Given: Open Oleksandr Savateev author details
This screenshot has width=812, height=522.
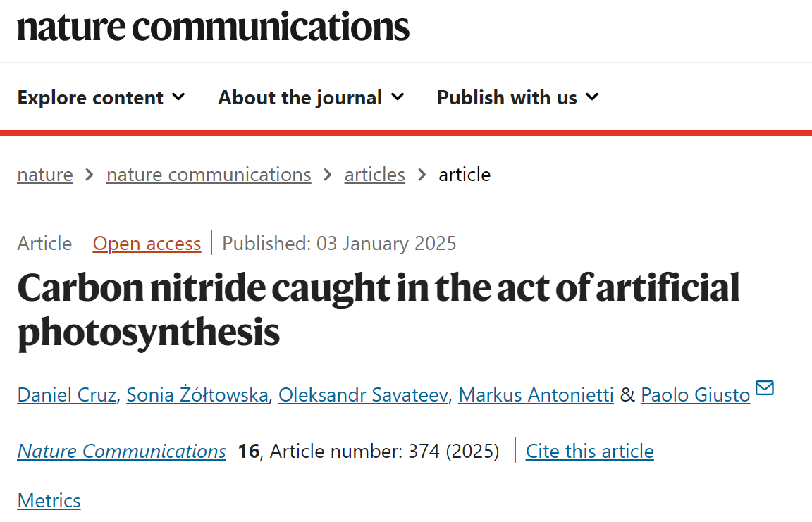Looking at the screenshot, I should tap(363, 394).
